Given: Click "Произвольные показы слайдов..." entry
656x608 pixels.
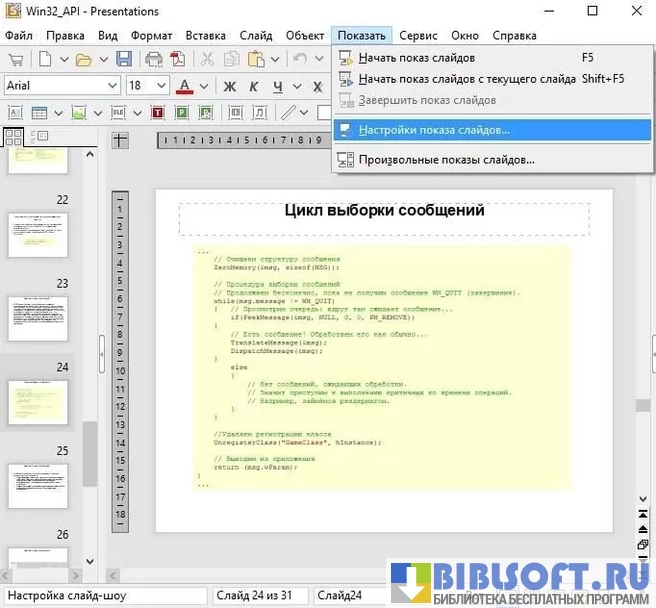Looking at the screenshot, I should click(x=446, y=159).
